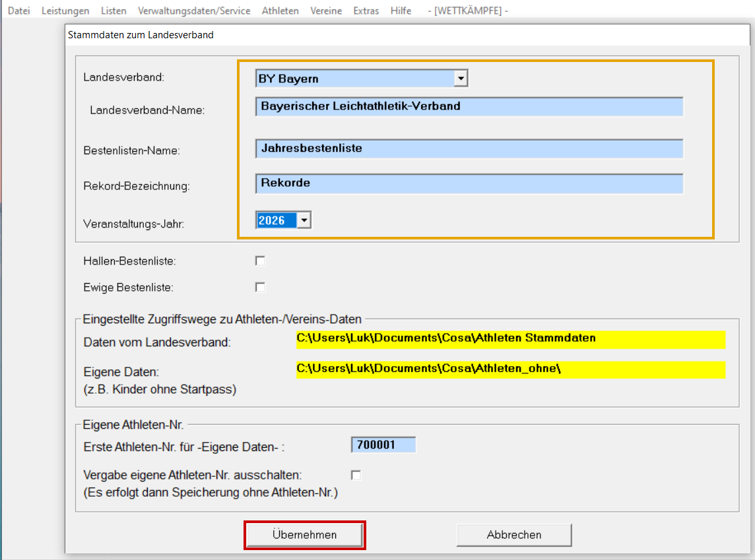Click the Erste Athleten-Nr. field showing 700001
The width and height of the screenshot is (755, 560).
pos(383,445)
